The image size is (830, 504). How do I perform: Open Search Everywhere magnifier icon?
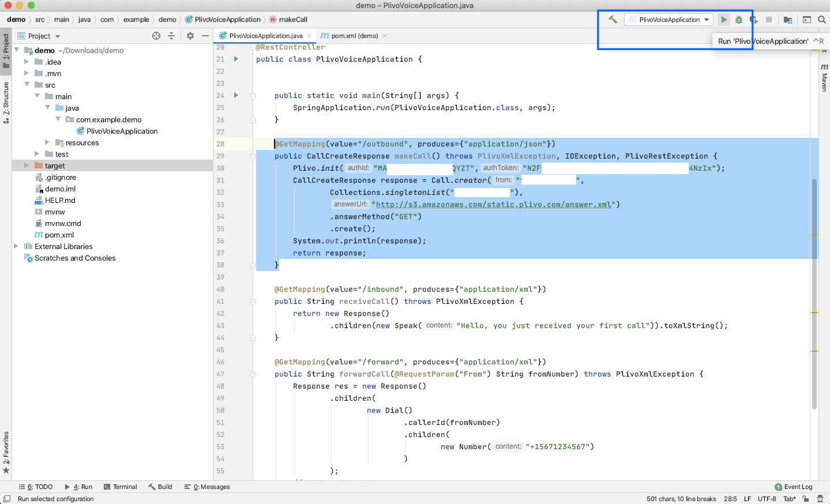pyautogui.click(x=822, y=20)
